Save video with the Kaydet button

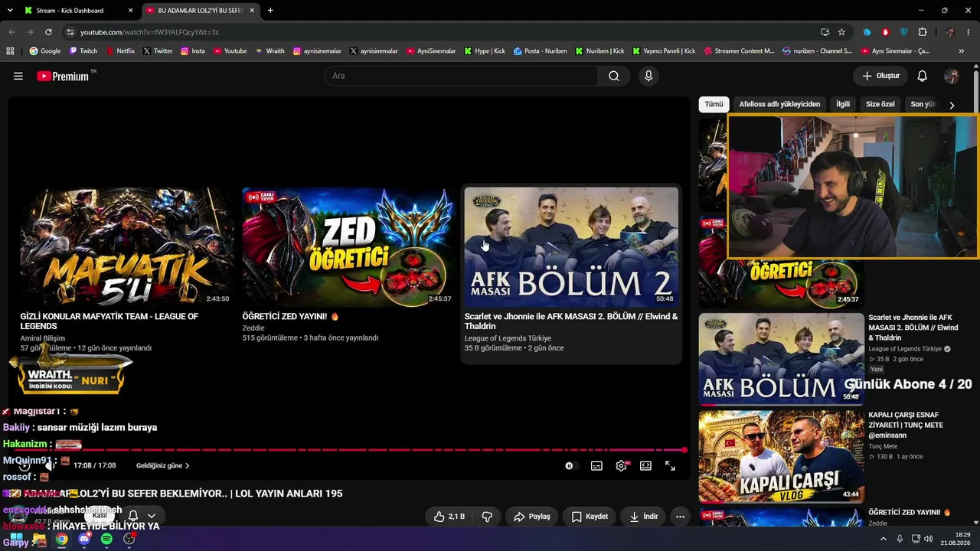coord(590,517)
